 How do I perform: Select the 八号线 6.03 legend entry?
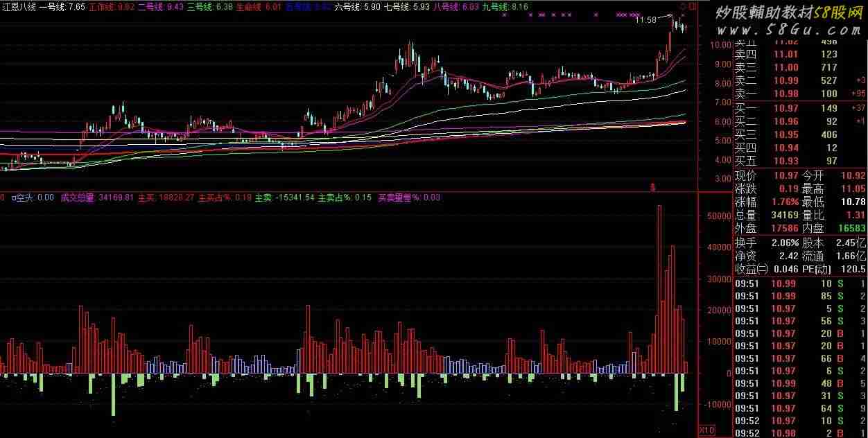[x=455, y=7]
